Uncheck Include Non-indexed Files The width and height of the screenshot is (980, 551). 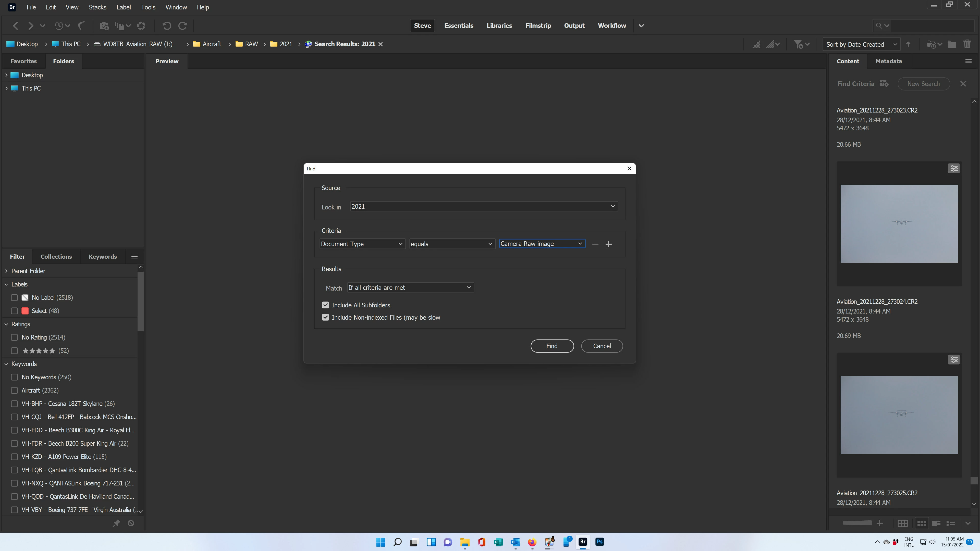(x=325, y=317)
